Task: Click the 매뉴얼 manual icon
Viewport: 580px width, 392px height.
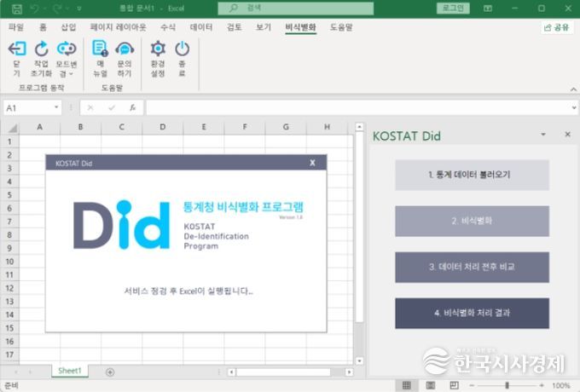Action: (101, 49)
